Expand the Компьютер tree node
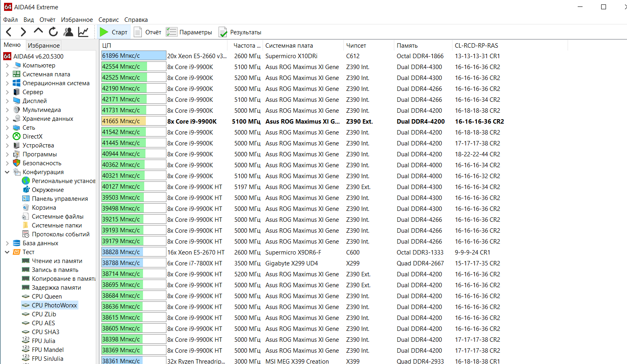This screenshot has height=364, width=627. click(7, 65)
